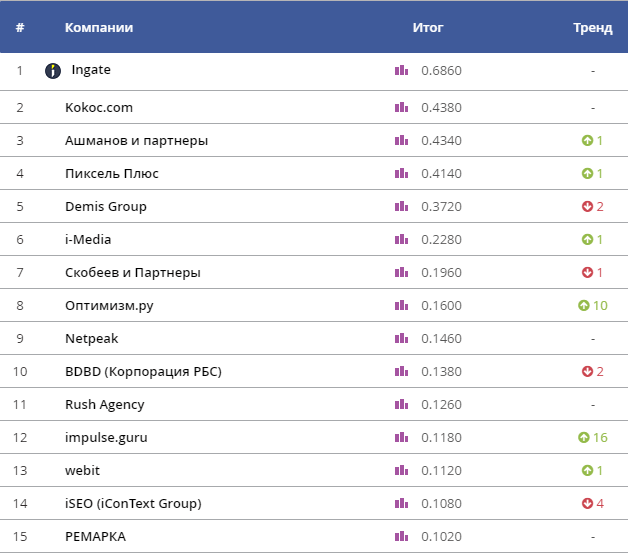The width and height of the screenshot is (628, 556).
Task: Open bar chart icon for Оптимизм.ру
Action: [401, 305]
